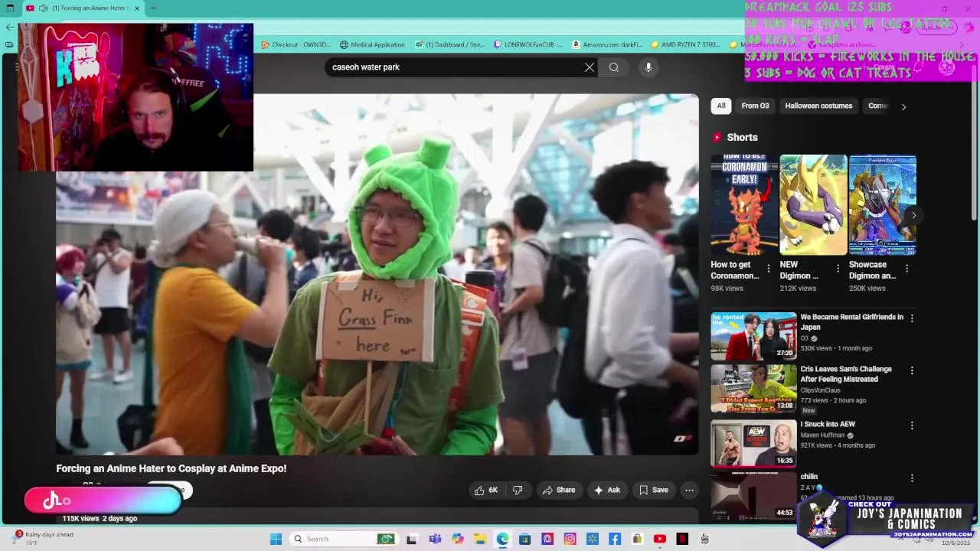This screenshot has height=551, width=980.
Task: Save the video to a playlist
Action: coord(654,490)
